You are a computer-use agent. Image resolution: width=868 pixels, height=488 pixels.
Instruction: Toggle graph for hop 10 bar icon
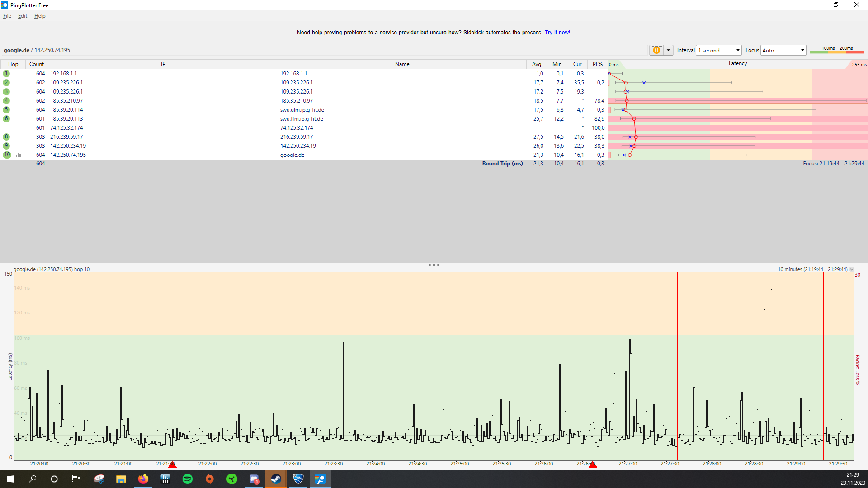[19, 155]
